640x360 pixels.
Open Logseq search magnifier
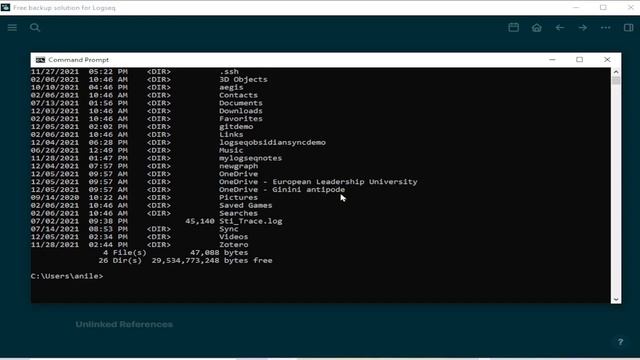(35, 27)
